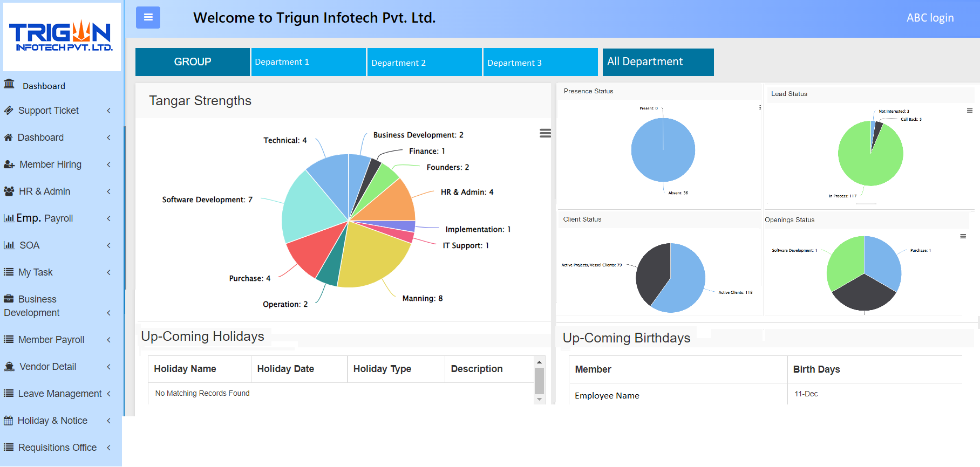
Task: Click the Employee Name birthday row
Action: [607, 396]
